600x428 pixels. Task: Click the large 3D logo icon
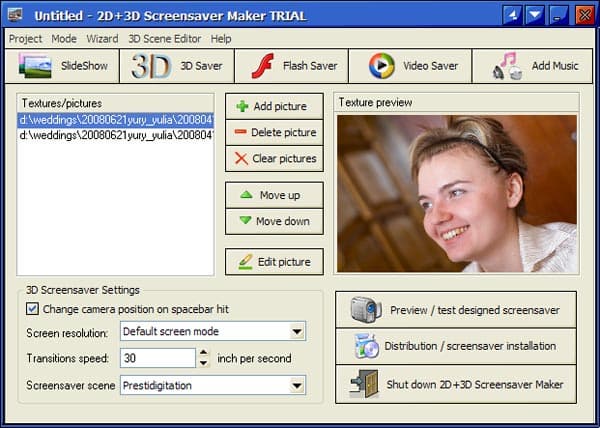151,66
